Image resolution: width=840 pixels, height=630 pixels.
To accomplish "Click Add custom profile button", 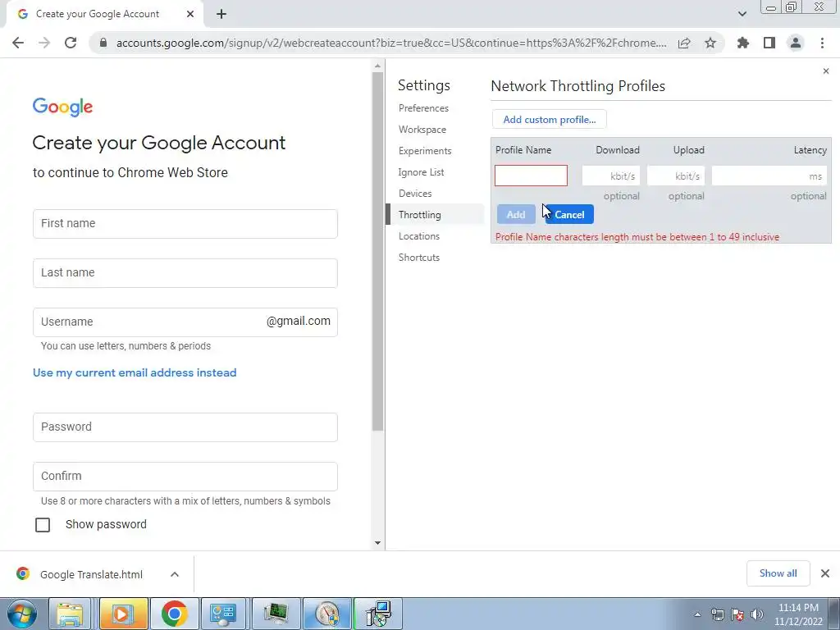I will (549, 120).
